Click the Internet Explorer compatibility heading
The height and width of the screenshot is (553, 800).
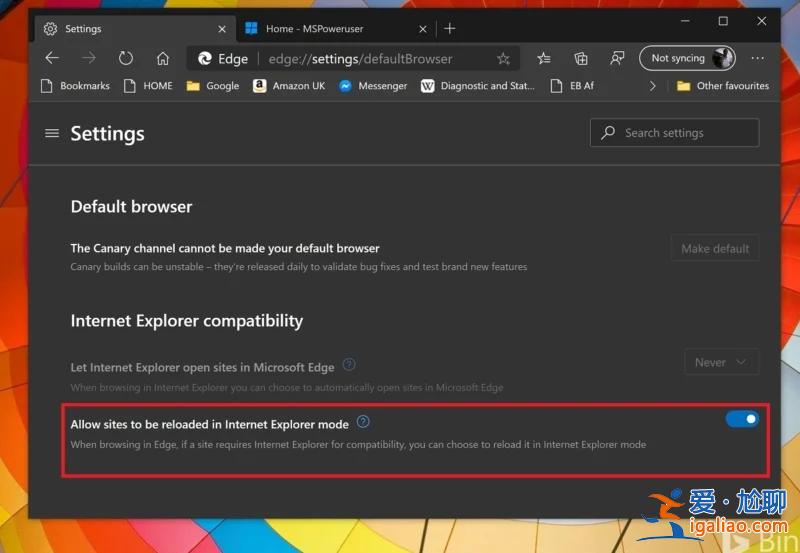[187, 321]
